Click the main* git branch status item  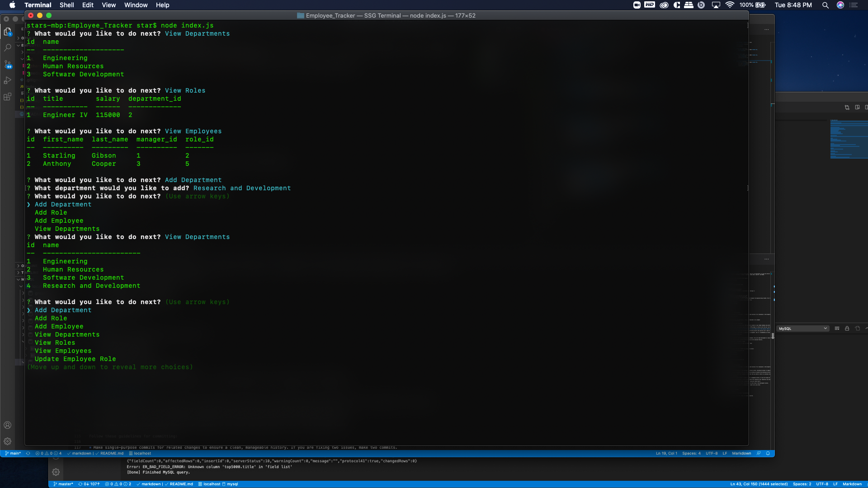(14, 453)
